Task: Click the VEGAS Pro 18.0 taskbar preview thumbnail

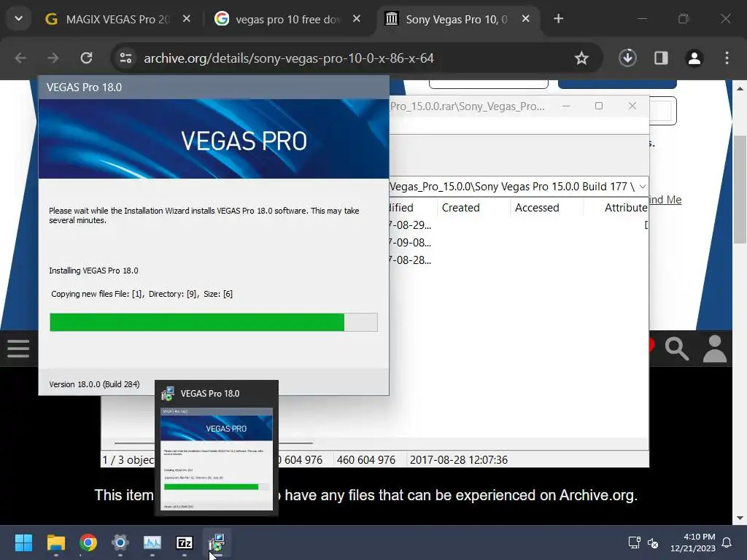Action: tap(217, 459)
